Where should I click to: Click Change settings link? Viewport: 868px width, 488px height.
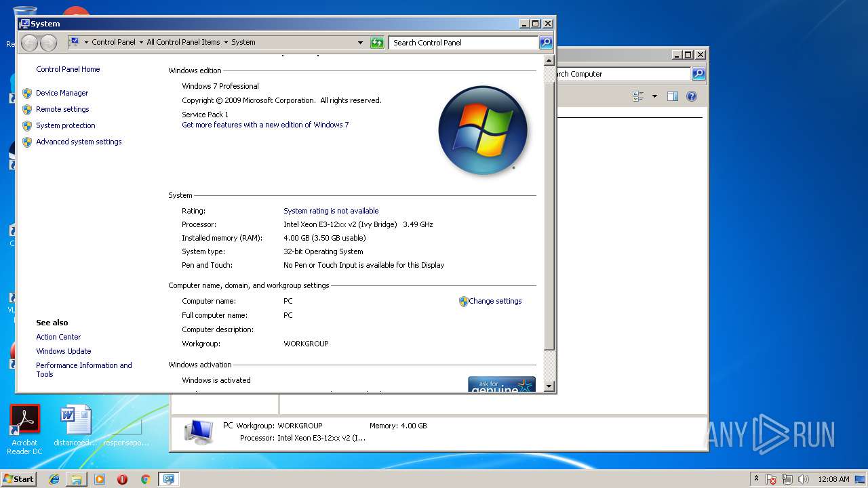[495, 301]
